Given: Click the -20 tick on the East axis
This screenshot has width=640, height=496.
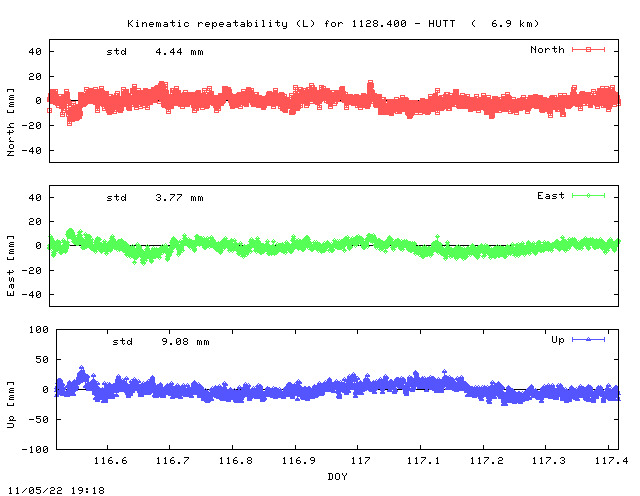Looking at the screenshot, I should tap(32, 271).
